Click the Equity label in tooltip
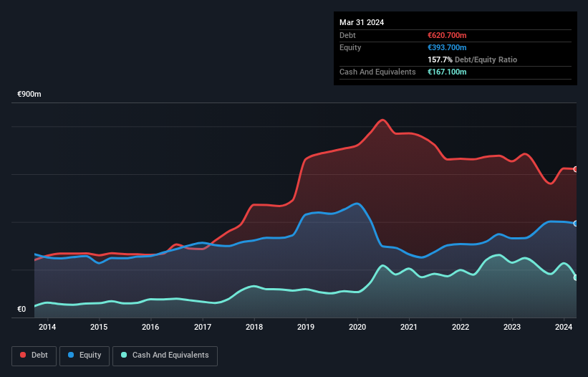This screenshot has width=588, height=377. pyautogui.click(x=350, y=47)
